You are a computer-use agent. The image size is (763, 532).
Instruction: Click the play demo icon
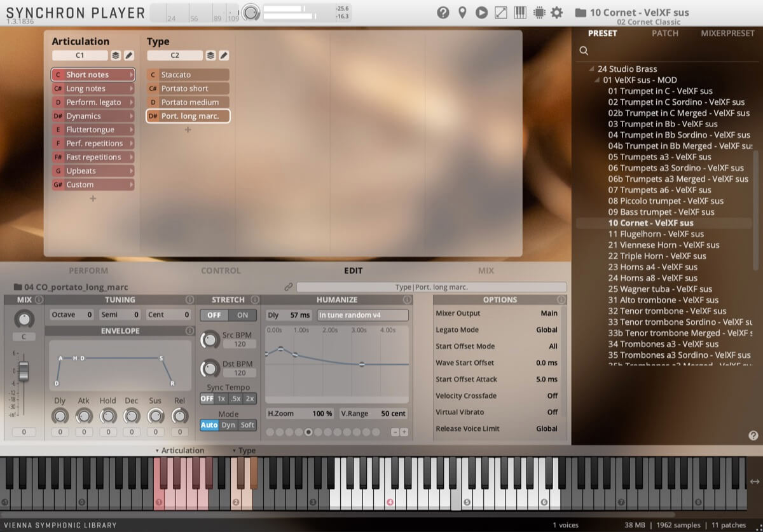click(481, 12)
